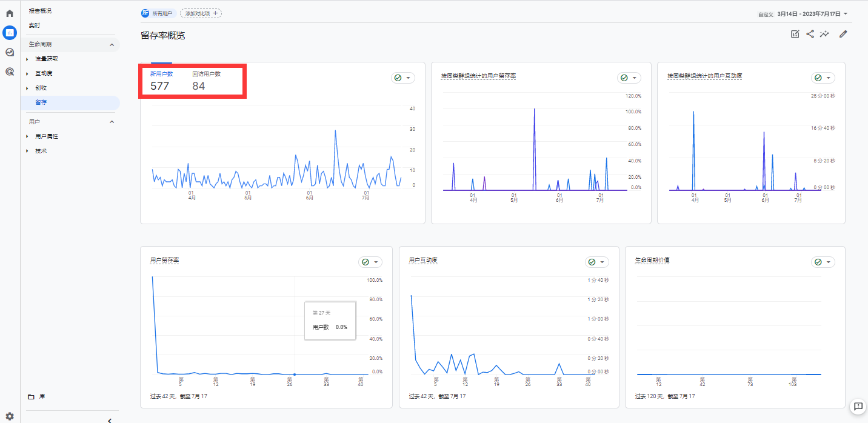Image resolution: width=868 pixels, height=423 pixels.
Task: Open the Reports icon in left rail
Action: tap(10, 33)
